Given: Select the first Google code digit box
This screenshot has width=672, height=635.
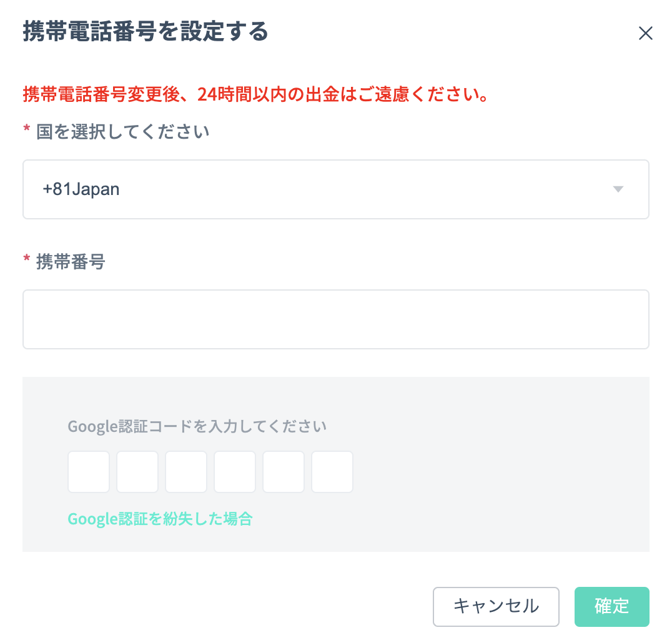Looking at the screenshot, I should pyautogui.click(x=89, y=472).
